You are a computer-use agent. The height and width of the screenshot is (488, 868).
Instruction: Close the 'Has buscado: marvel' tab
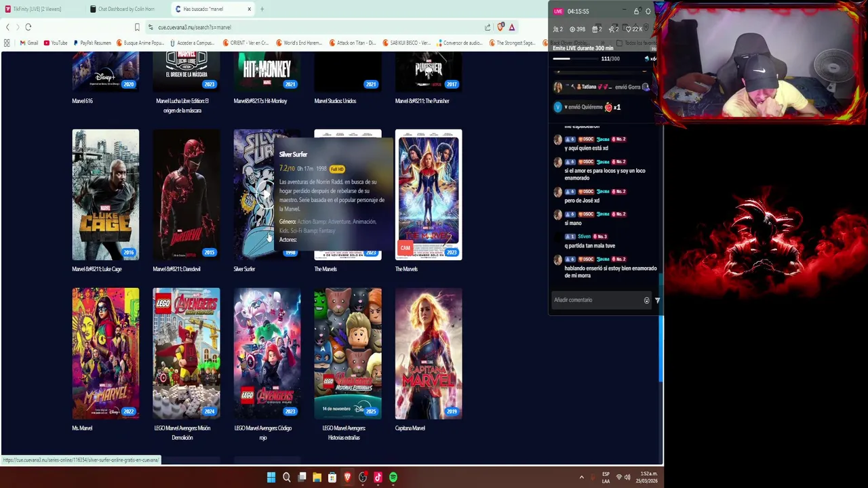[x=249, y=9]
